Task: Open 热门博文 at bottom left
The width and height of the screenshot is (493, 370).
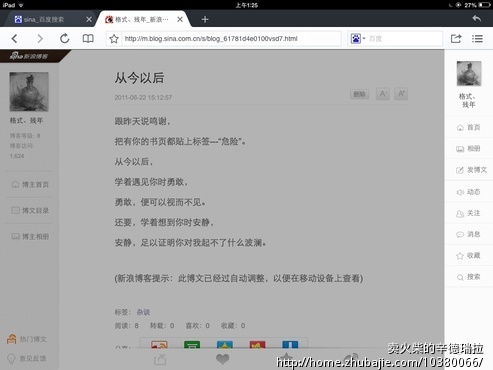Action: click(27, 339)
